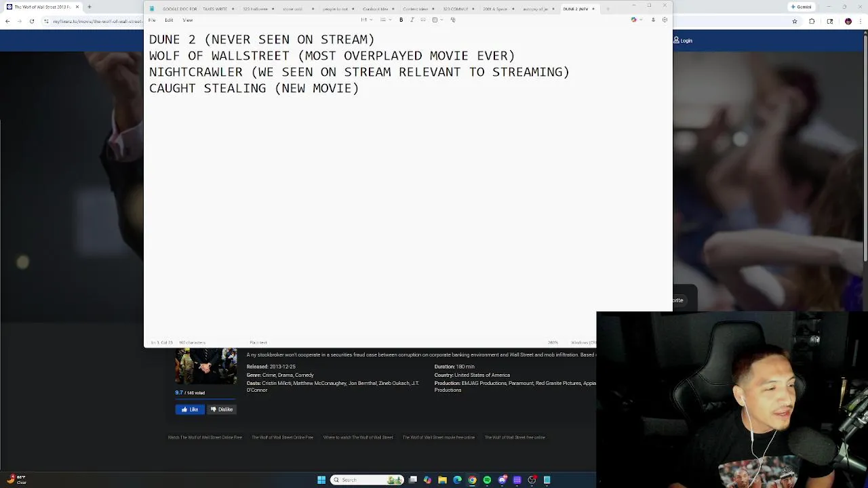Image resolution: width=868 pixels, height=488 pixels.
Task: Close the 'DUNE 2' Notepad tab
Action: point(593,9)
